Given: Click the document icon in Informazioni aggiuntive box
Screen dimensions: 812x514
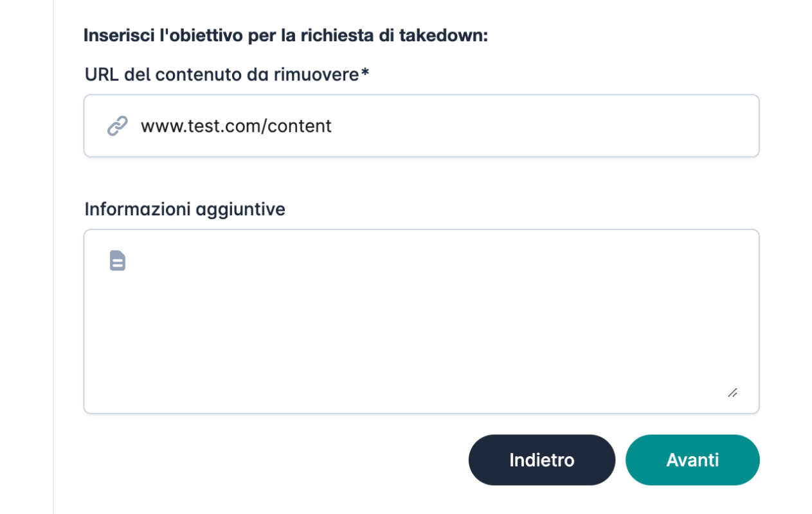Looking at the screenshot, I should 117,260.
